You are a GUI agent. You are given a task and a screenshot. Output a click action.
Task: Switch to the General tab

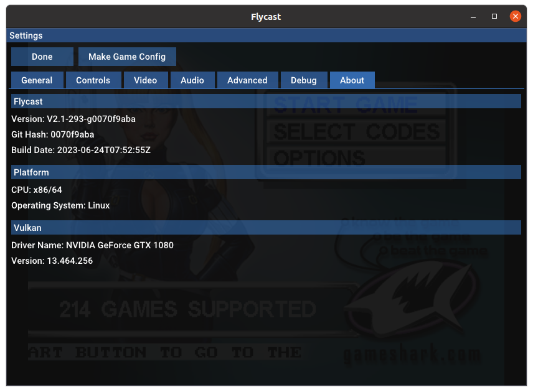[37, 80]
